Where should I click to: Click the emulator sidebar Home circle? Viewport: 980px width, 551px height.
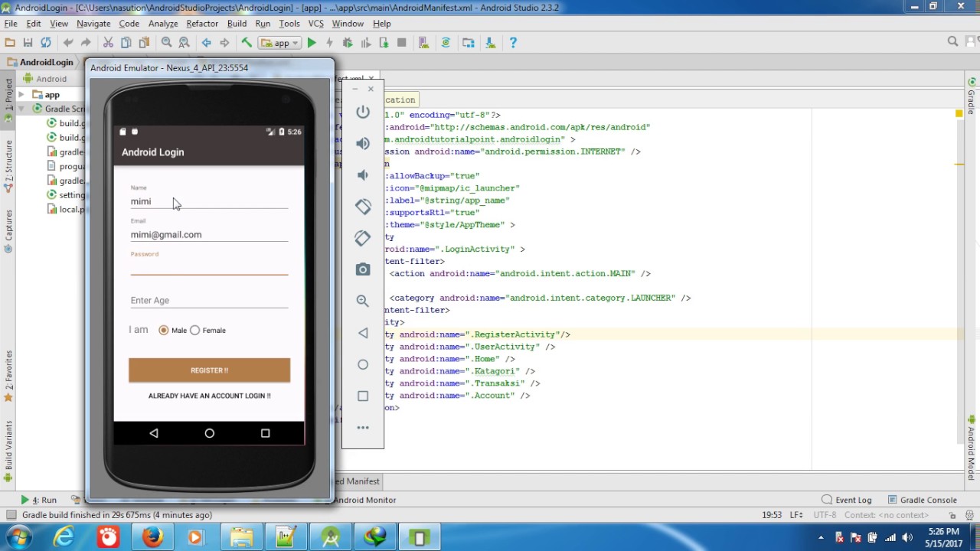[363, 364]
